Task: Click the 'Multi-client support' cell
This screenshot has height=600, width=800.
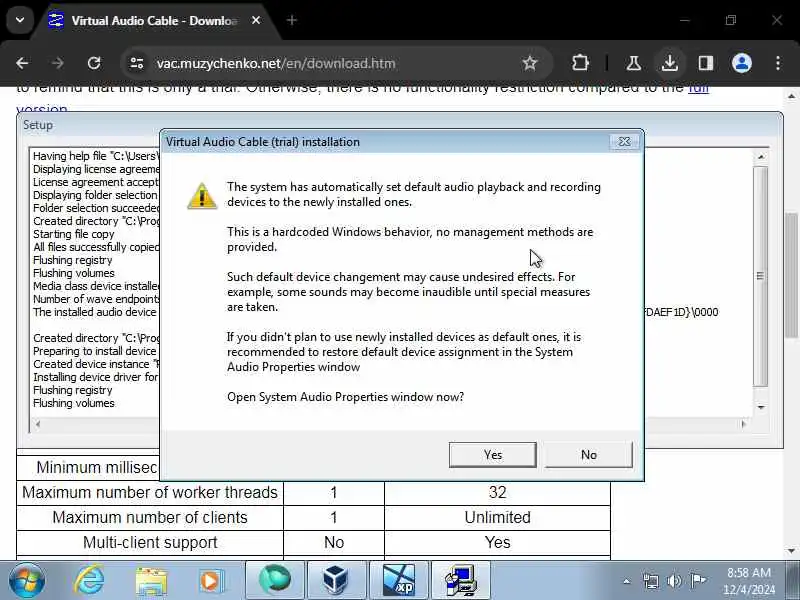Action: point(150,542)
